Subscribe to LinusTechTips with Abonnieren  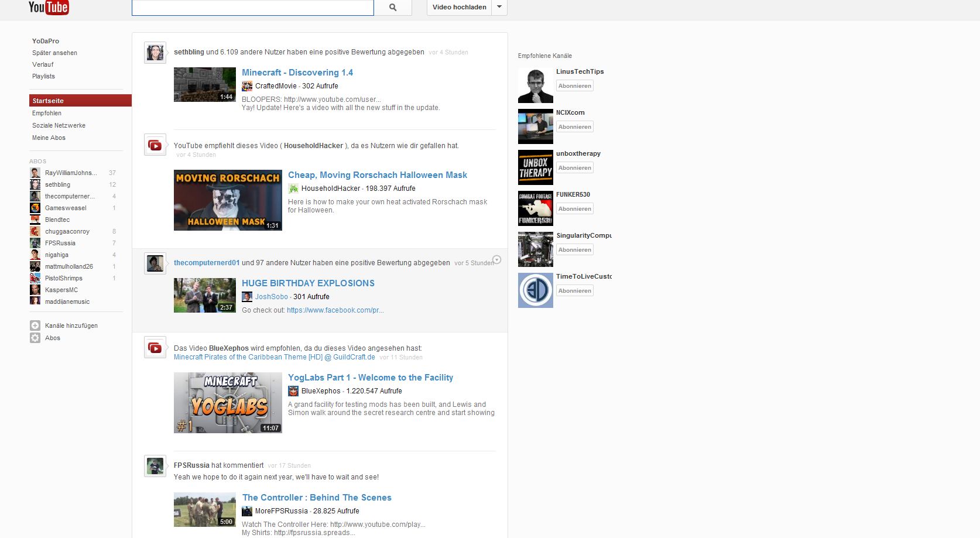pyautogui.click(x=575, y=86)
